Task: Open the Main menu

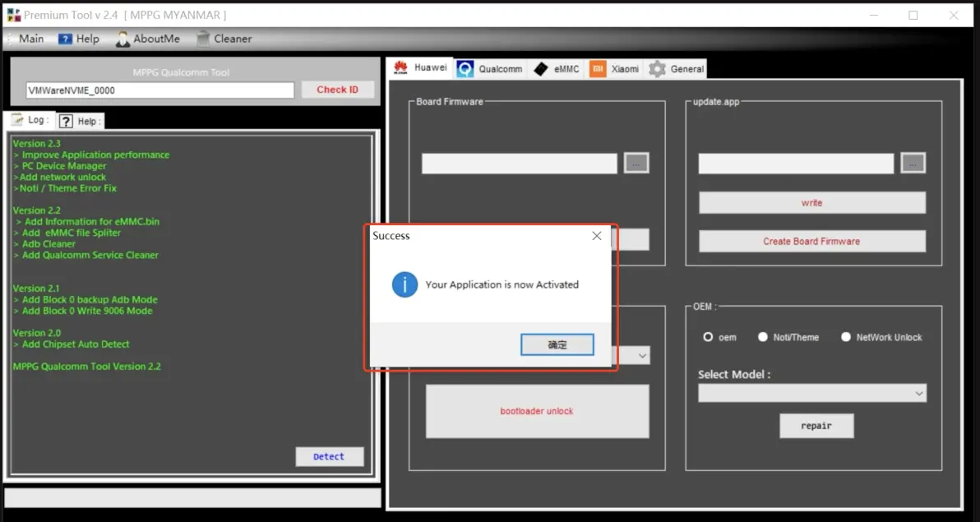Action: tap(31, 39)
